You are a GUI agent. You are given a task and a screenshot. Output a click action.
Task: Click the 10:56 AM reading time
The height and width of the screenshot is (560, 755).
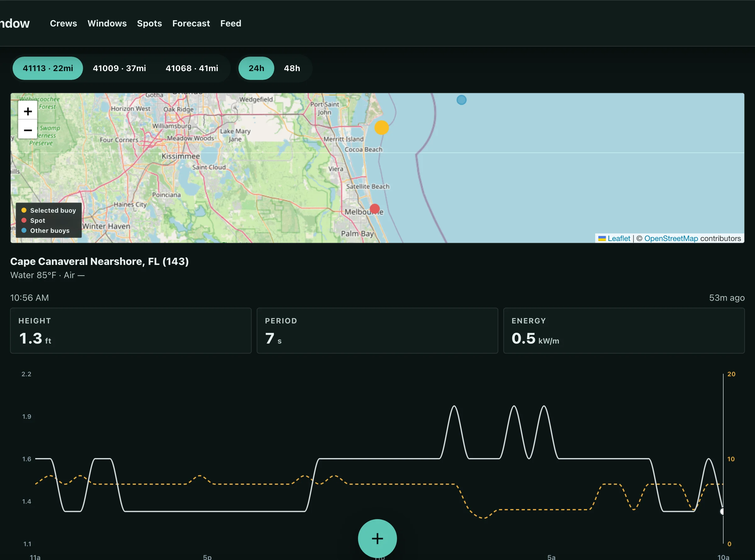pyautogui.click(x=30, y=298)
